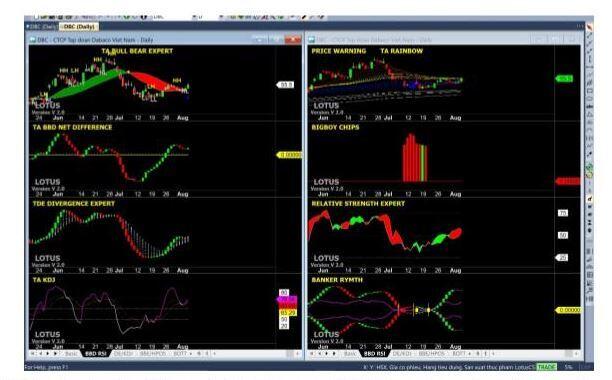
Task: Jump to first sheet using left chart's arrow
Action: 33,353
